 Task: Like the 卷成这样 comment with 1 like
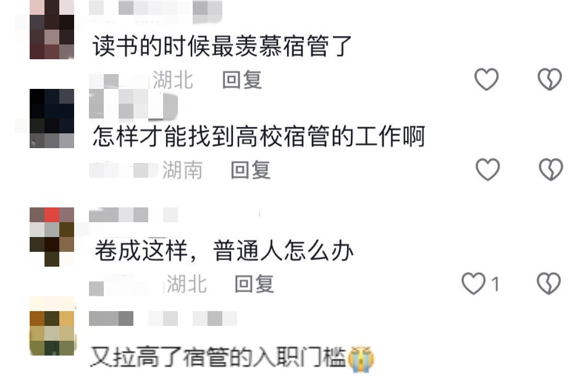[473, 283]
